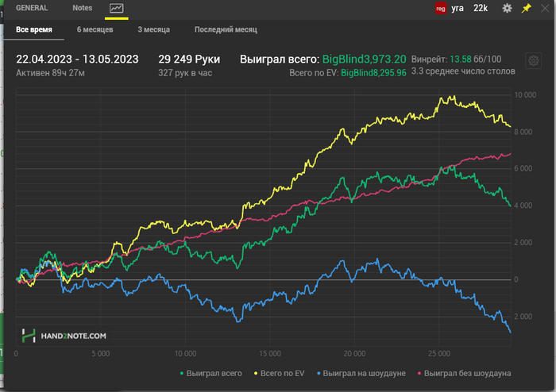556x392 pixels.
Task: Click the 25 000 x-axis label
Action: coord(439,353)
